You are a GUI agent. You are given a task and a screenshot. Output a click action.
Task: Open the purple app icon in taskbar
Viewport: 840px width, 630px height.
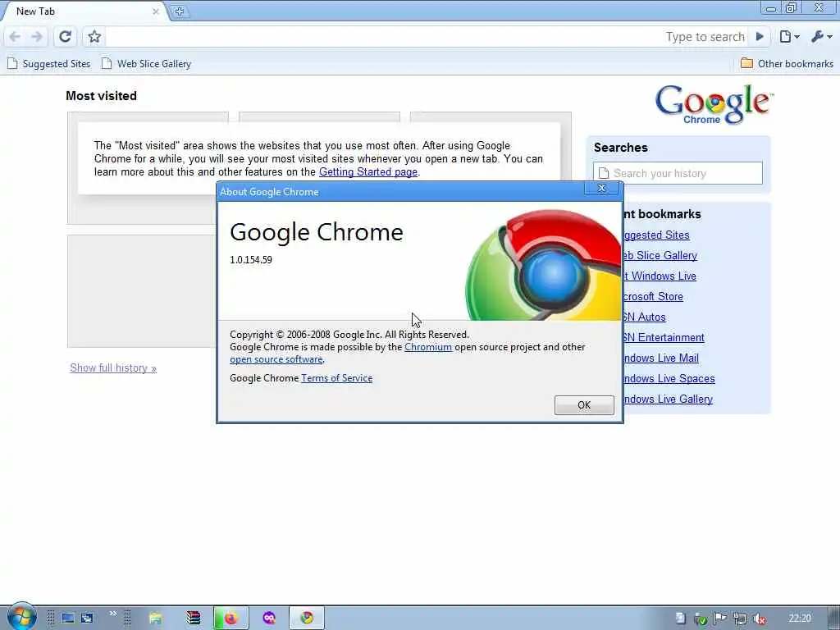pyautogui.click(x=269, y=619)
